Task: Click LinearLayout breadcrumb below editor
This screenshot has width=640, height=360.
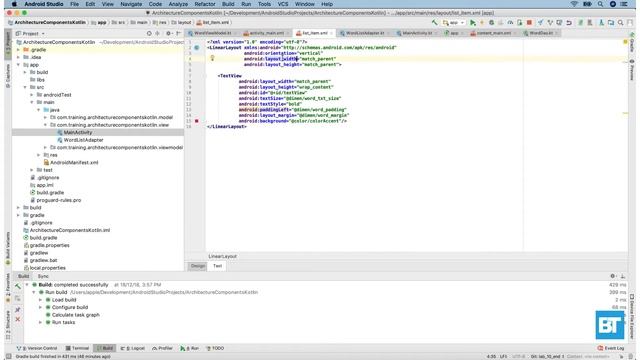Action: point(222,256)
